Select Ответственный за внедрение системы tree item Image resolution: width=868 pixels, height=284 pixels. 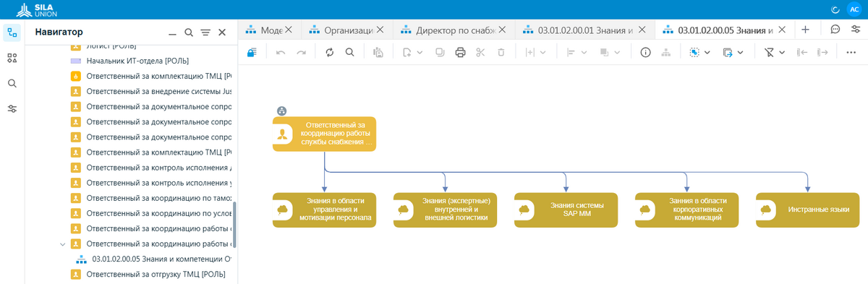pyautogui.click(x=159, y=92)
